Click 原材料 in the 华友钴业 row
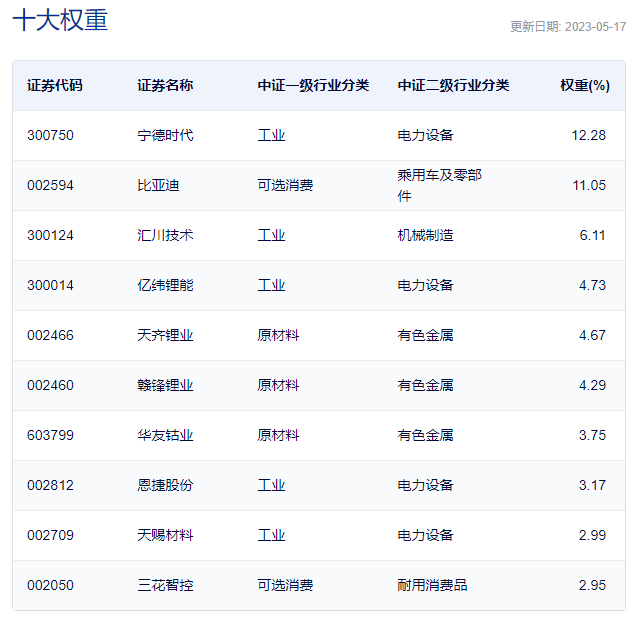630x619 pixels. 278,435
